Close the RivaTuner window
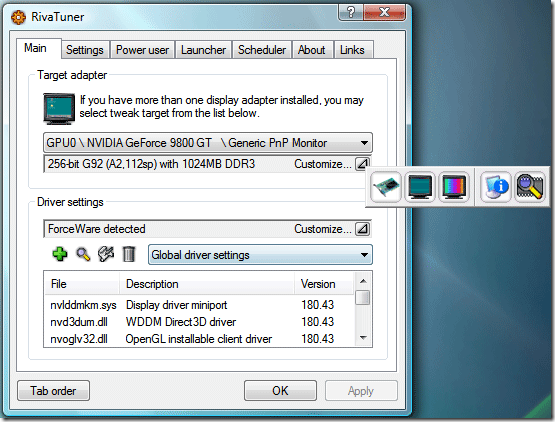 pyautogui.click(x=384, y=12)
